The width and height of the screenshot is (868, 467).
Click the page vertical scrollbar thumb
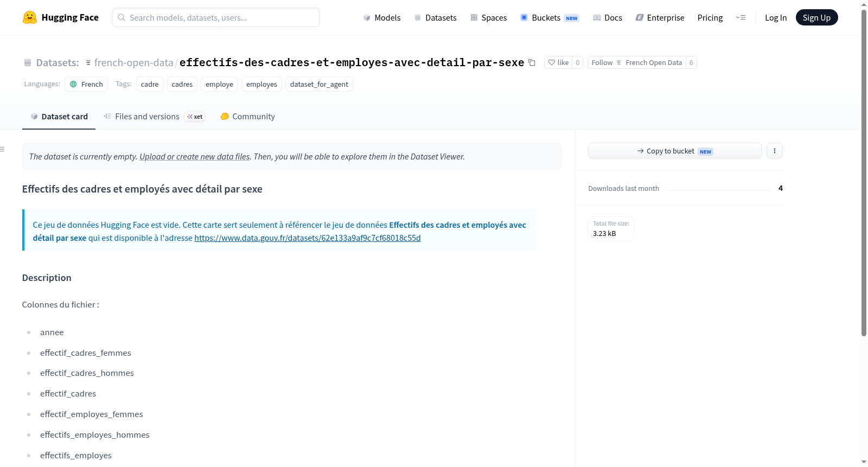pyautogui.click(x=864, y=172)
